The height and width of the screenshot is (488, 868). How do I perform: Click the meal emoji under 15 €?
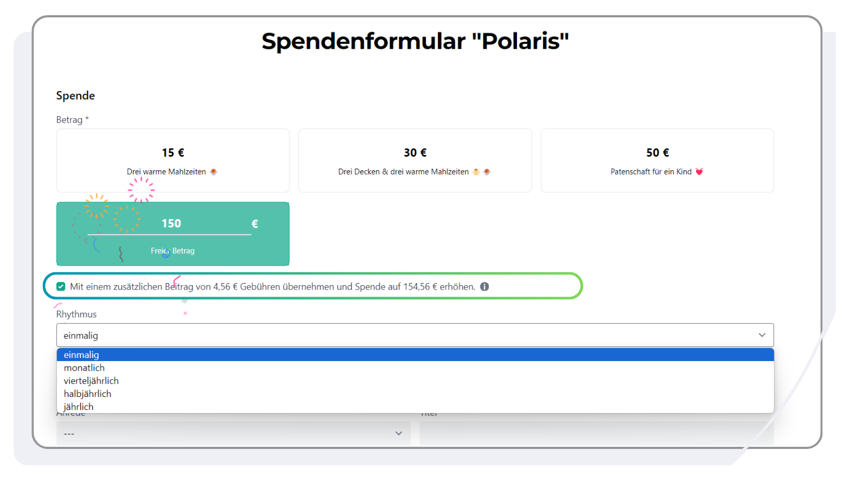pyautogui.click(x=213, y=171)
